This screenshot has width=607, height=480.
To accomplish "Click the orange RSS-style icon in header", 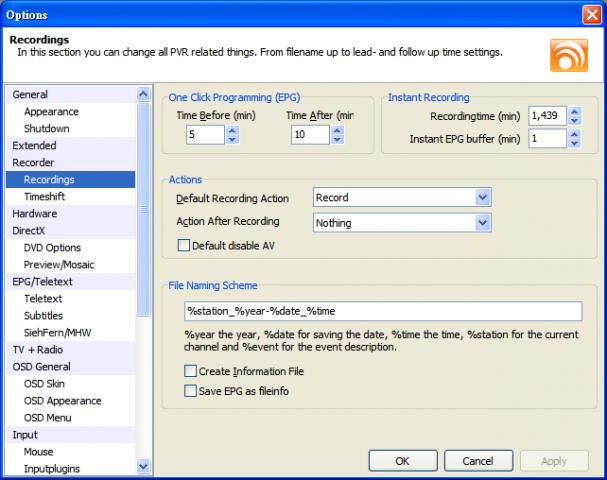I will coord(568,53).
